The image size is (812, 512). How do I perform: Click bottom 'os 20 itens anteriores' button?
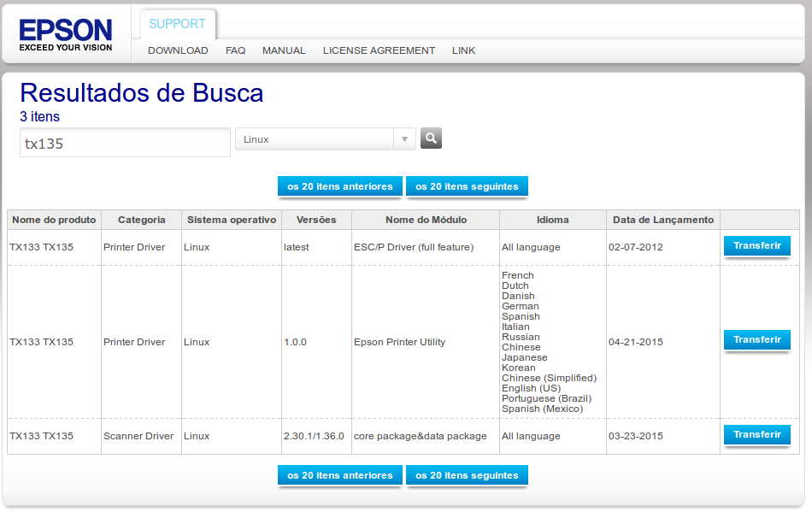340,475
